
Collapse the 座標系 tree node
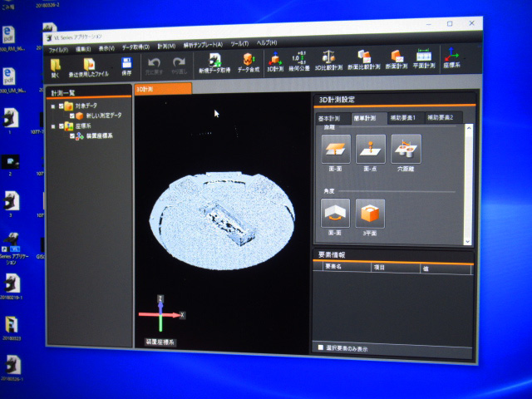(52, 126)
